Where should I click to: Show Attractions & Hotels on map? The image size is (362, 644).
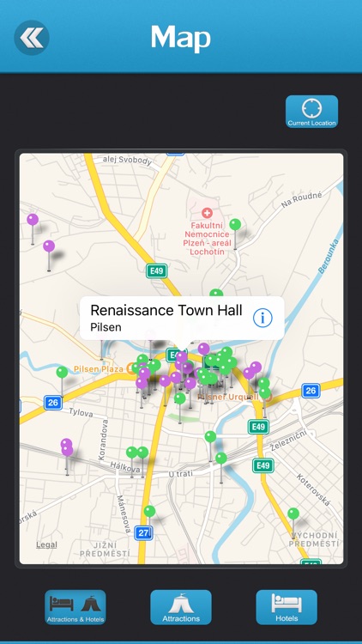point(75,607)
